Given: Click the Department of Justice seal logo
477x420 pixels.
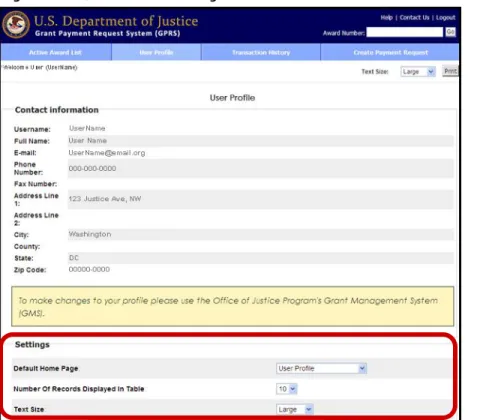Looking at the screenshot, I should pyautogui.click(x=16, y=24).
